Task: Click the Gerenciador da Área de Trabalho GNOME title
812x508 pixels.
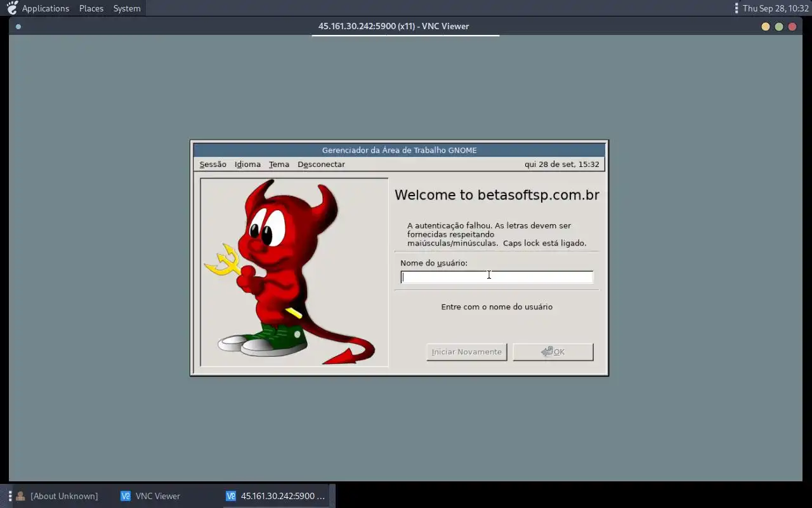Action: pyautogui.click(x=400, y=150)
